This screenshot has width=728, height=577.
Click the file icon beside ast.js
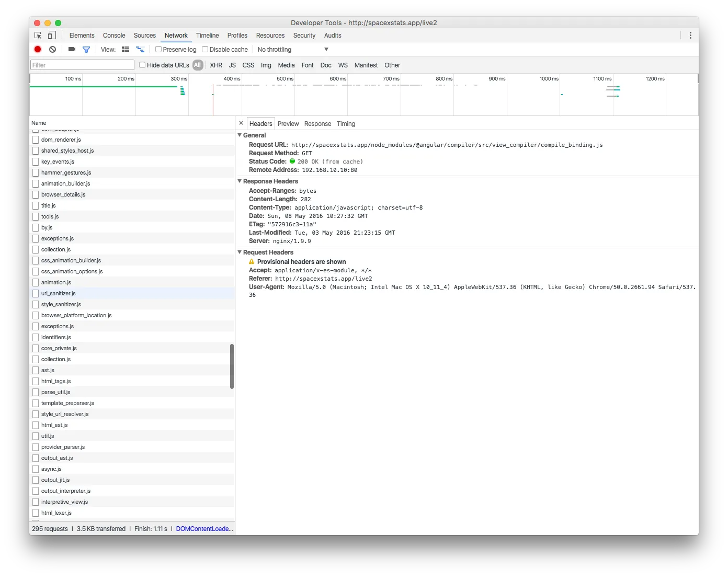point(36,370)
